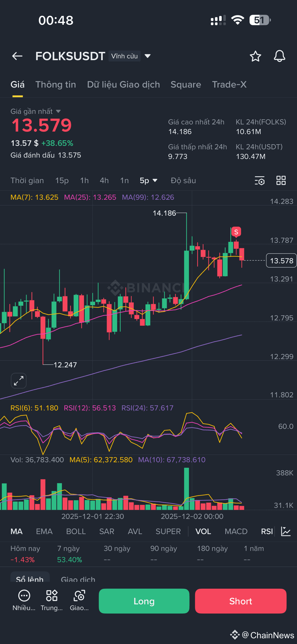Open the 5p timeframe dropdown
Screen dimensions: 297x644
coord(148,180)
